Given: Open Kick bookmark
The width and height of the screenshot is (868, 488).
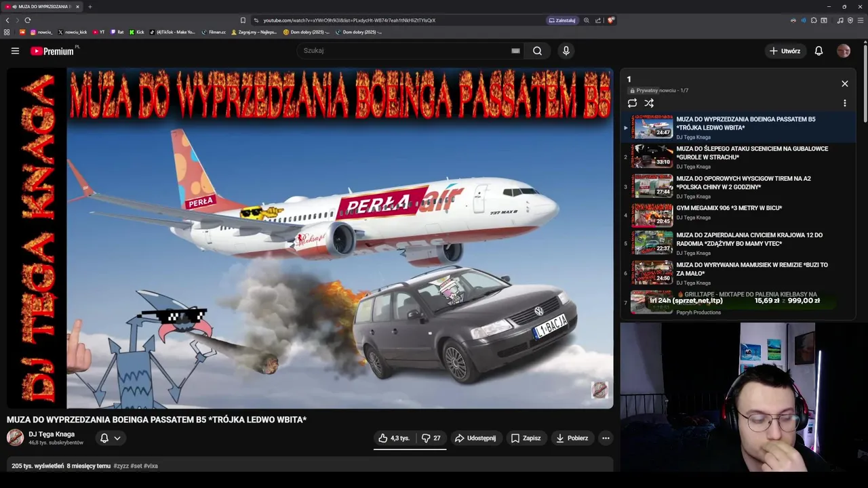Looking at the screenshot, I should pos(137,32).
